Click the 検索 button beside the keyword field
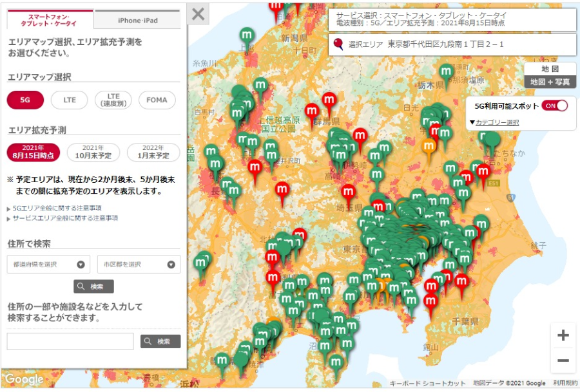 click(x=160, y=341)
